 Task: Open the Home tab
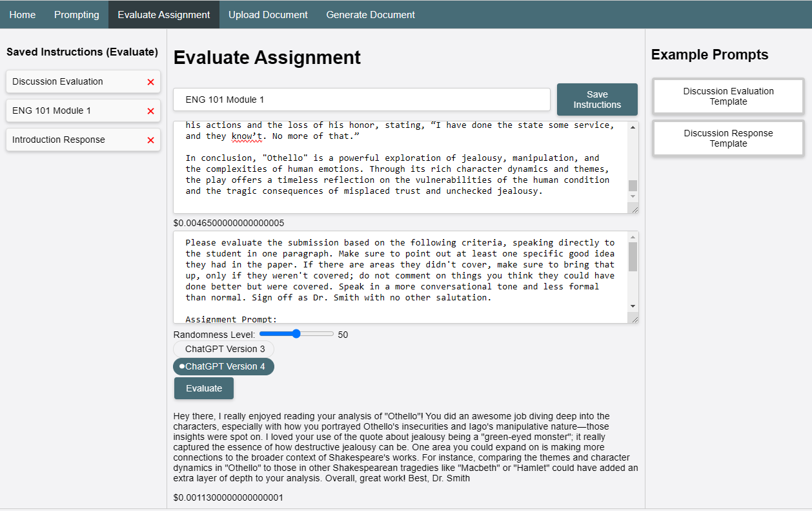point(23,14)
